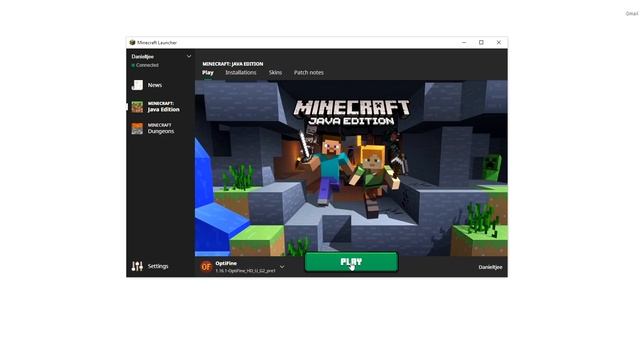
Task: Click the Connected status text
Action: pyautogui.click(x=147, y=65)
